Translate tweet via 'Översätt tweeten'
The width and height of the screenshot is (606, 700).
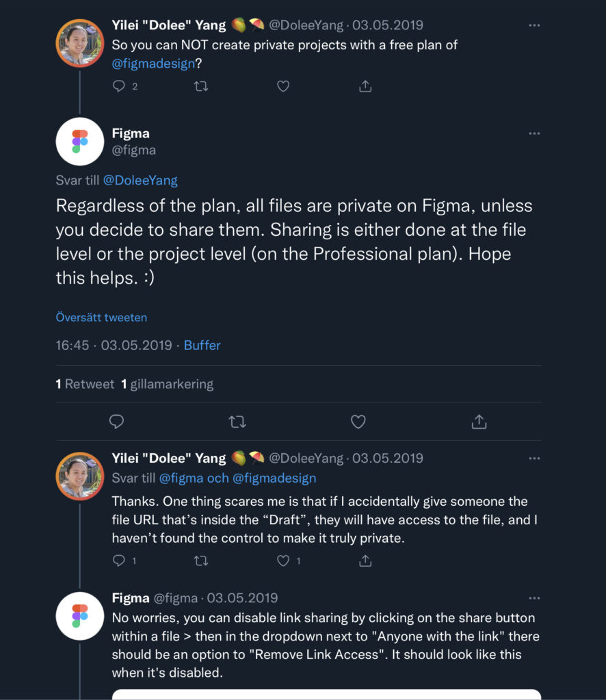coord(101,317)
